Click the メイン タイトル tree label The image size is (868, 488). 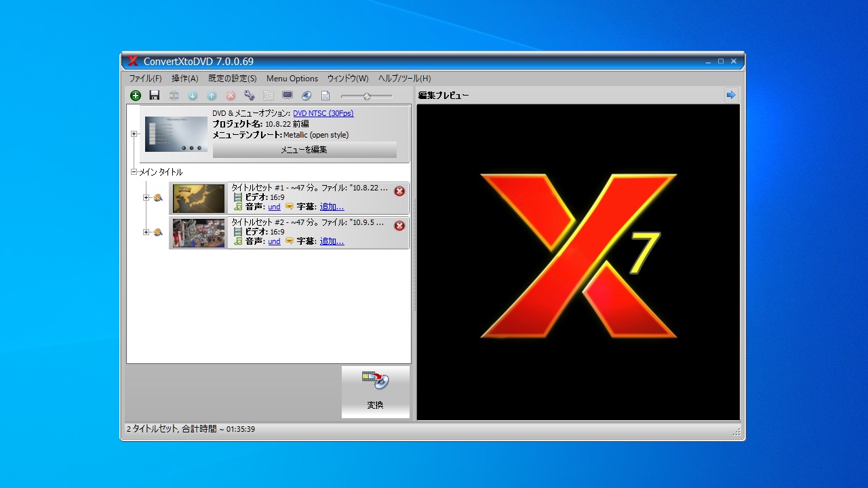tap(161, 172)
